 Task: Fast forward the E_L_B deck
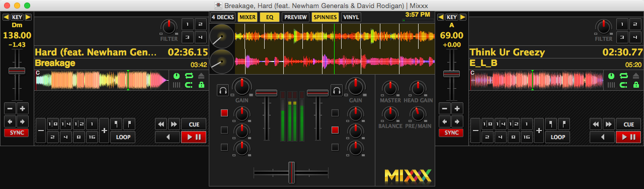608,124
